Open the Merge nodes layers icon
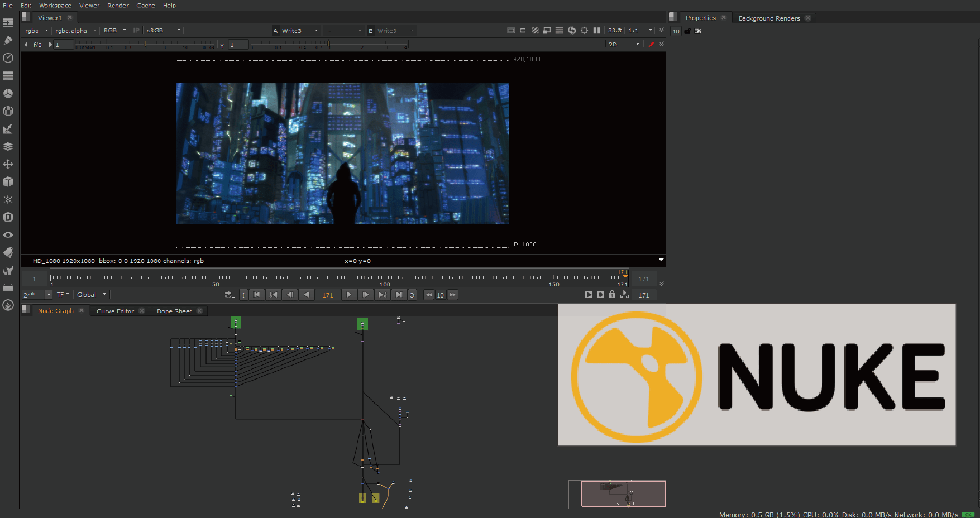This screenshot has height=518, width=980. 8,146
